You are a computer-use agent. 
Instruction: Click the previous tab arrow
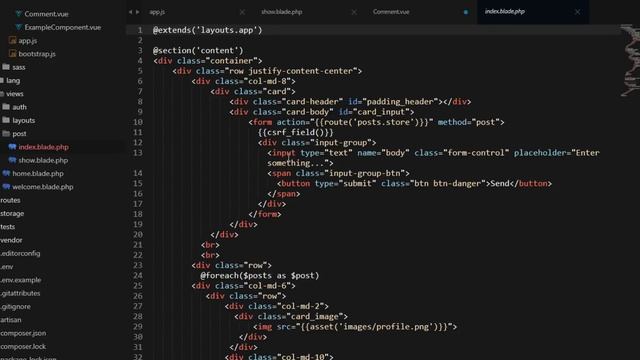click(131, 12)
